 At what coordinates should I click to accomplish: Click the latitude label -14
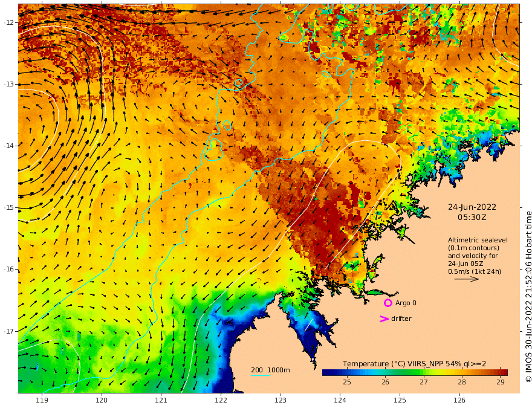click(x=9, y=146)
